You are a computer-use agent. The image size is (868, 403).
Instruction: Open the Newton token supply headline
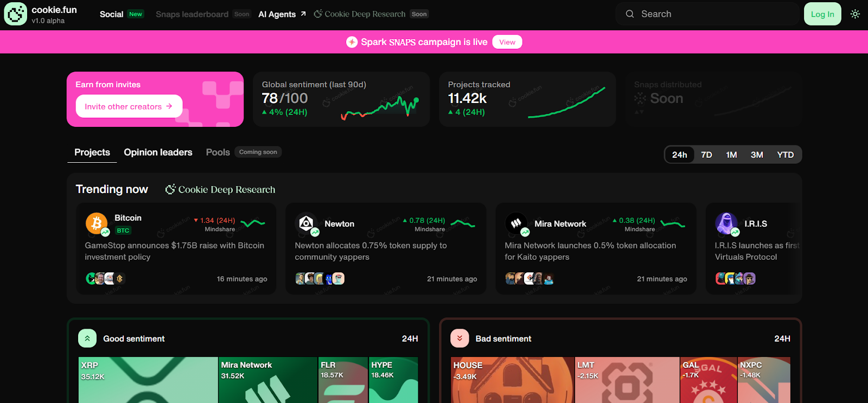(371, 251)
